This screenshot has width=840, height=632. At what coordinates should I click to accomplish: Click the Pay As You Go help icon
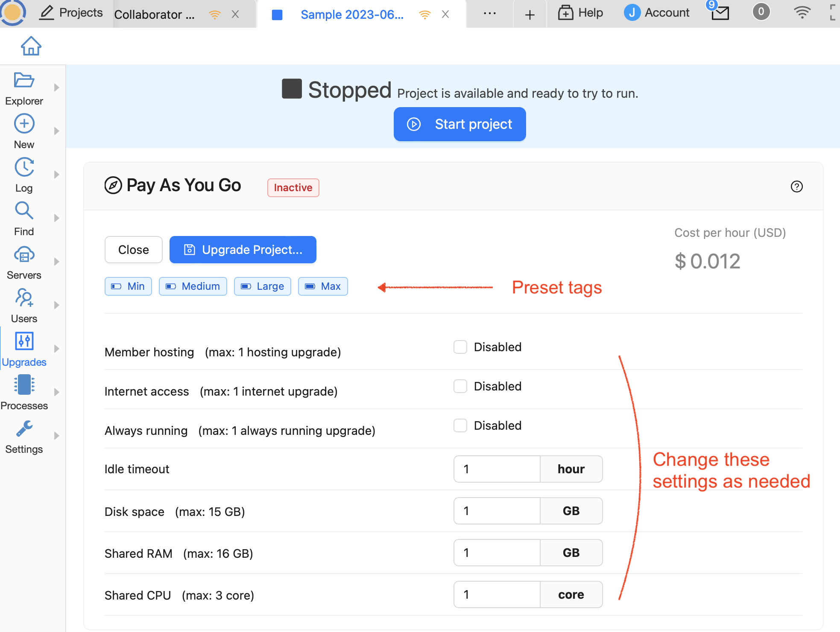796,186
